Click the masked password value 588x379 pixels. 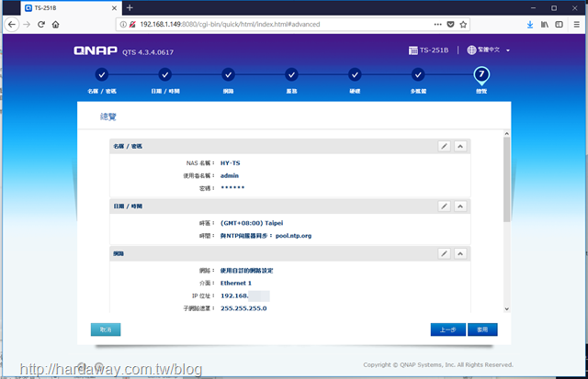click(232, 187)
